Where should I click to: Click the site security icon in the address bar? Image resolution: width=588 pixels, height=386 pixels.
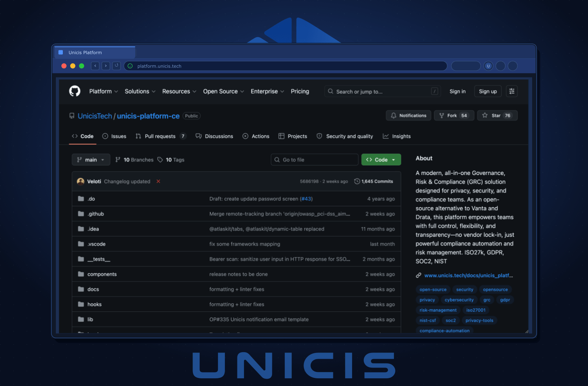tap(130, 66)
